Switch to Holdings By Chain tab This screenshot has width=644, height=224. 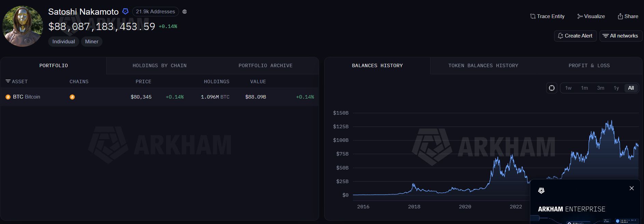click(x=160, y=65)
